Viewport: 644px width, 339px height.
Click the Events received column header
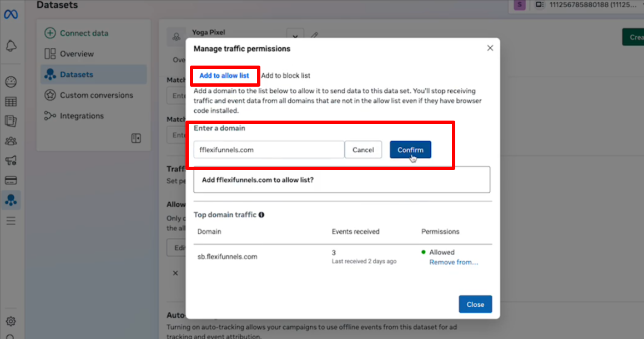355,232
